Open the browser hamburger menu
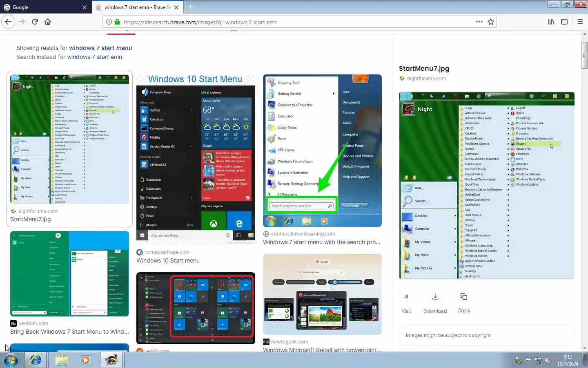The width and height of the screenshot is (588, 368). tap(580, 22)
